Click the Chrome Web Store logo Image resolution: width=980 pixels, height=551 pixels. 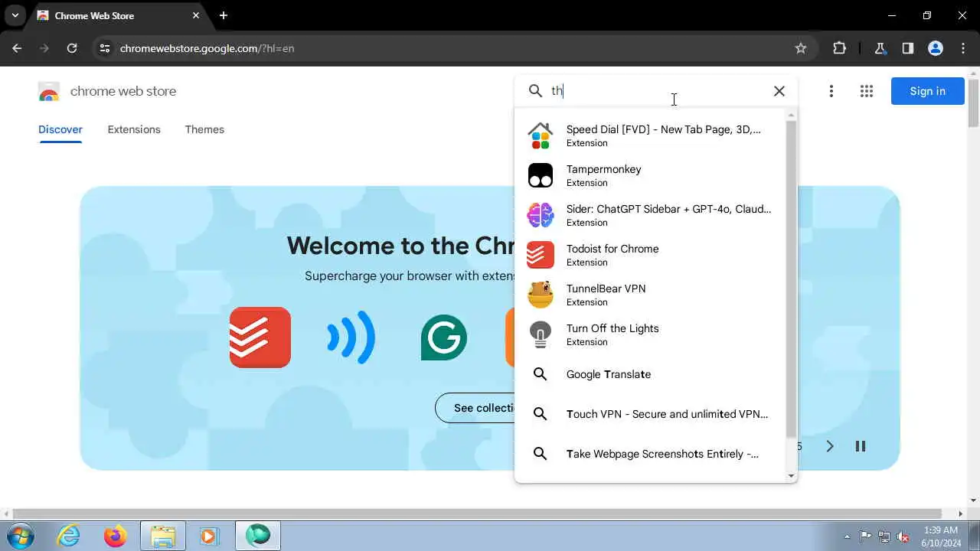(x=49, y=91)
